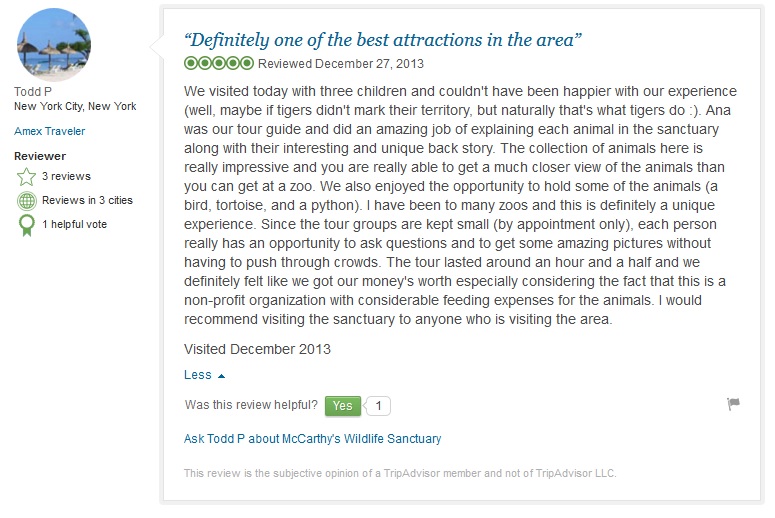
Task: Click Reviews in 3 cities text
Action: click(x=87, y=201)
